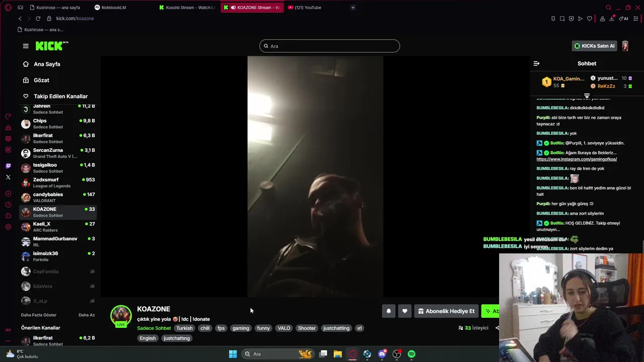Collapse list with Daha Az
Viewport: 644px width, 362px height.
coord(87,315)
